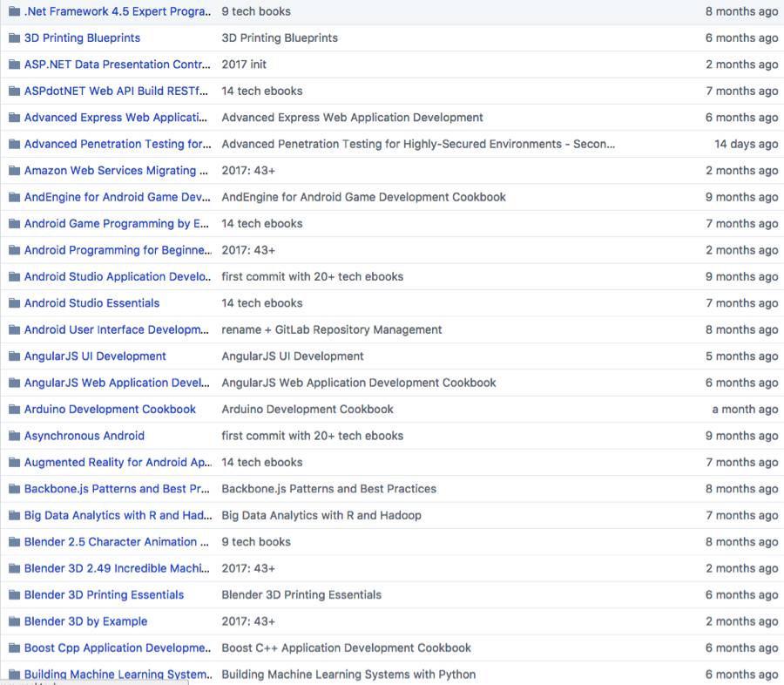Click folder icon for Advanced Express Web
784x685 pixels.
[x=15, y=118]
